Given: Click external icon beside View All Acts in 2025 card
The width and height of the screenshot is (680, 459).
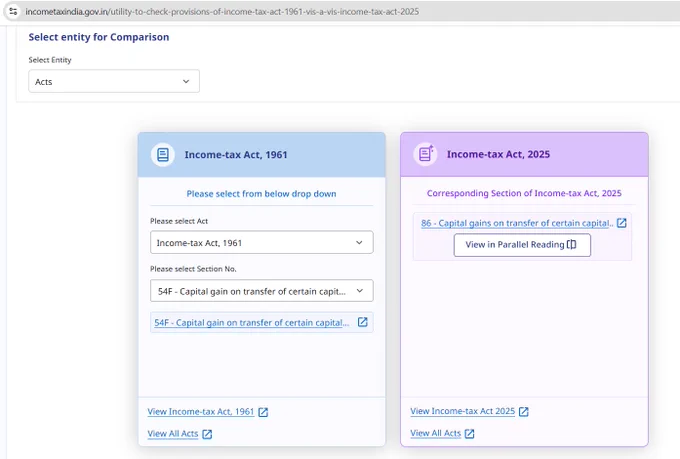Looking at the screenshot, I should tap(470, 433).
